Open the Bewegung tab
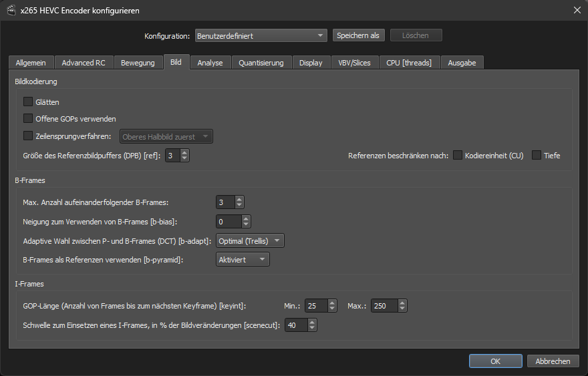The height and width of the screenshot is (376, 588). pos(138,63)
